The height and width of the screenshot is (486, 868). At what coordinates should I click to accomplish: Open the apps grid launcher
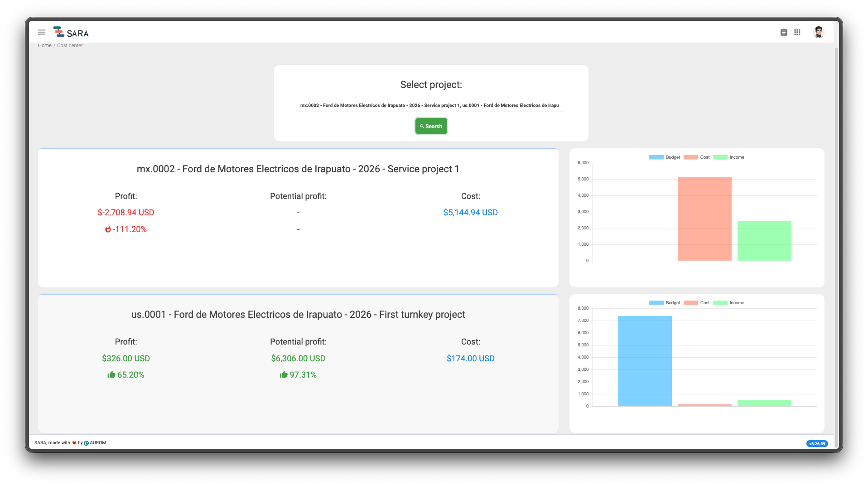(797, 32)
